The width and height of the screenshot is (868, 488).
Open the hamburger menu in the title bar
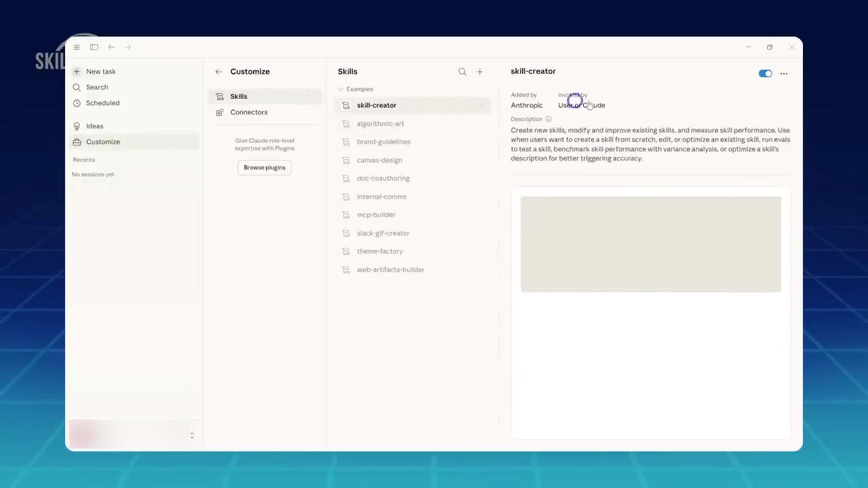tap(77, 47)
